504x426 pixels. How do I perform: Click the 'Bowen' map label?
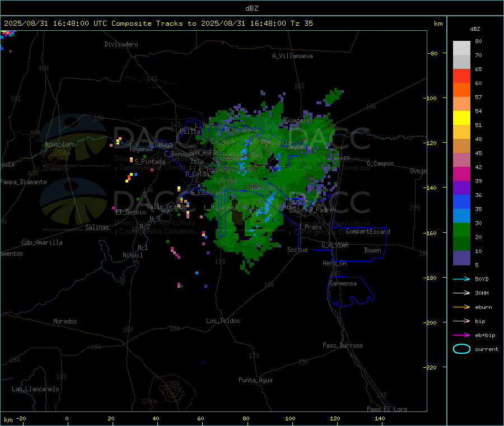372,250
